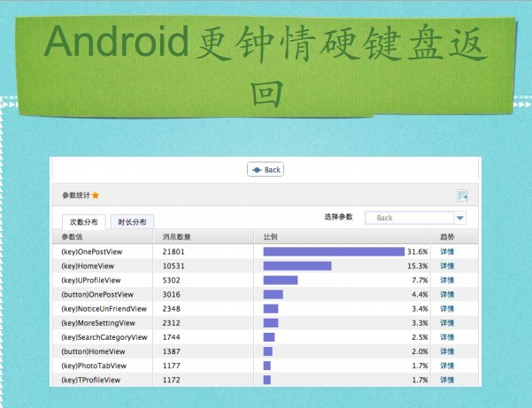The height and width of the screenshot is (408, 532).
Task: Click the 2.5% percentage value
Action: pos(420,337)
